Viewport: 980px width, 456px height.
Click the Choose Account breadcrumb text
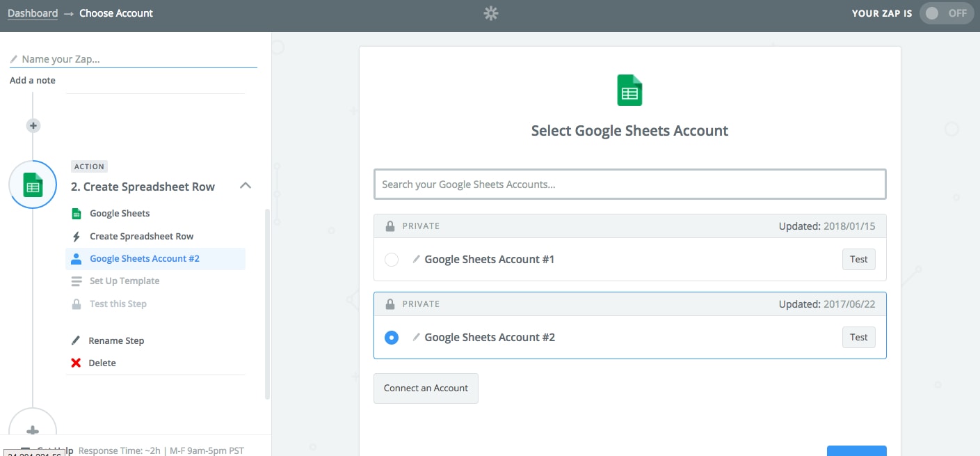[116, 13]
